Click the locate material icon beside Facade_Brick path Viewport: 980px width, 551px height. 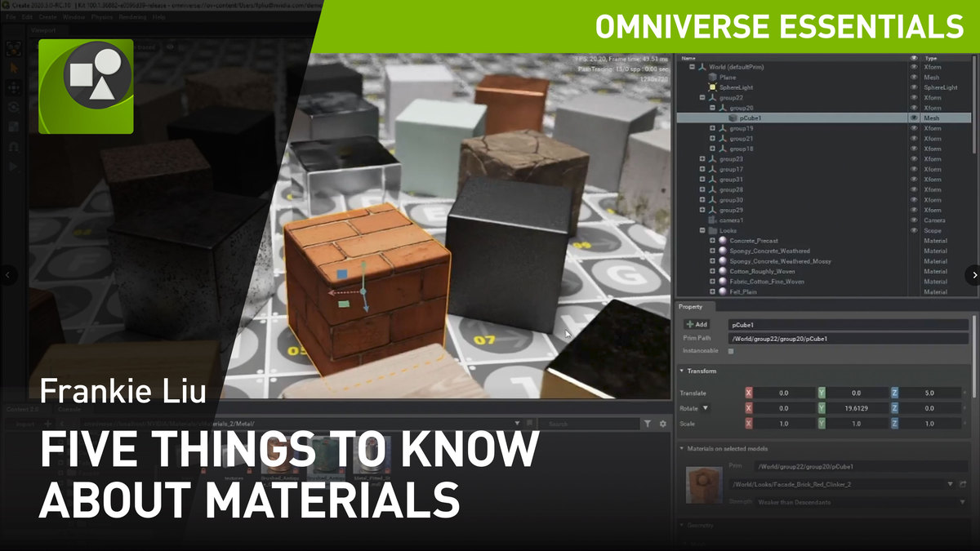pos(963,485)
